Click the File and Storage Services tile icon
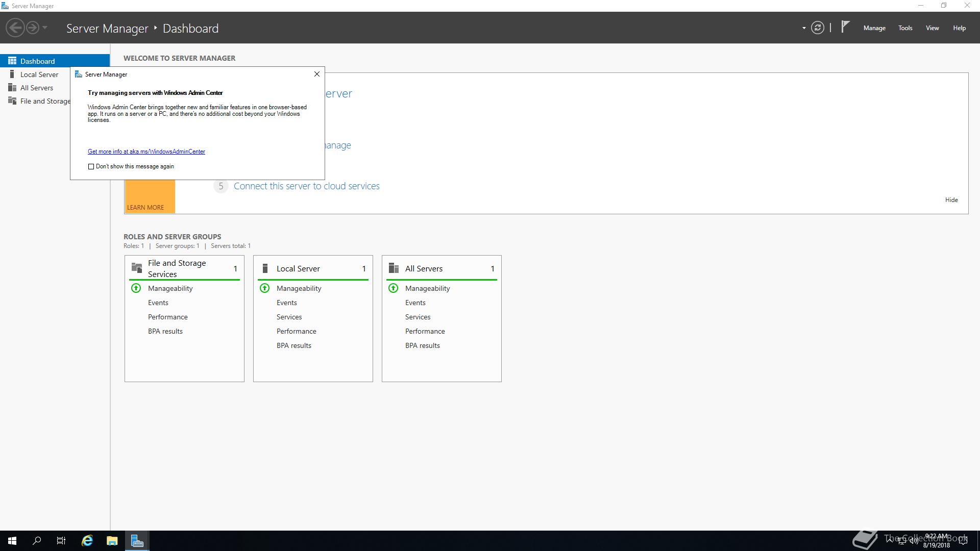 coord(137,268)
